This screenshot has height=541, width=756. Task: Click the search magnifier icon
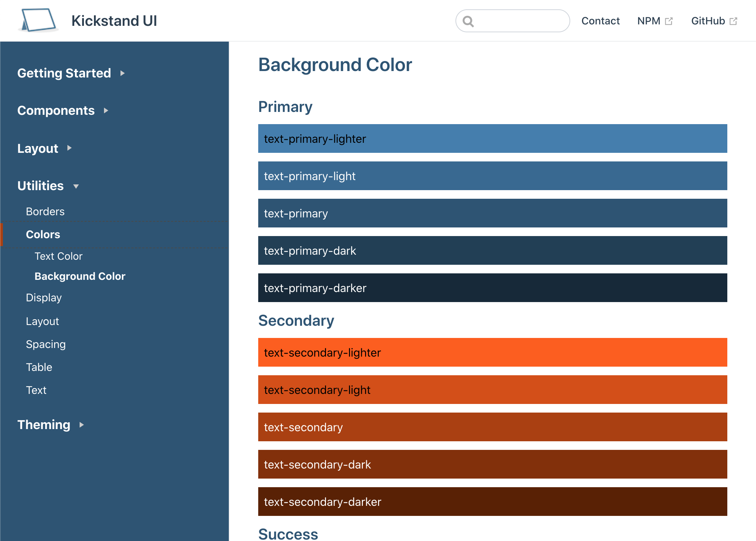(469, 22)
